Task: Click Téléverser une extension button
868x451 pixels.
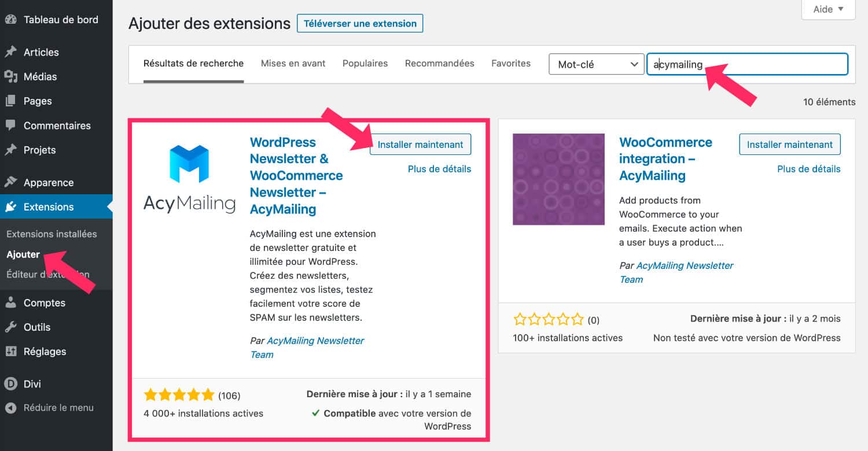Action: coord(360,24)
